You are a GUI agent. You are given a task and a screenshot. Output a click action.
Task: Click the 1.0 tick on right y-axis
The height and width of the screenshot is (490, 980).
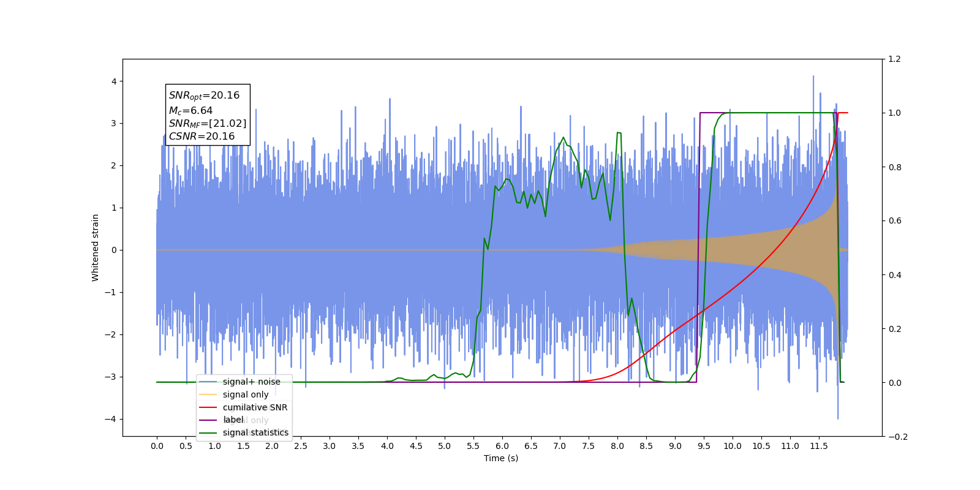click(x=895, y=113)
